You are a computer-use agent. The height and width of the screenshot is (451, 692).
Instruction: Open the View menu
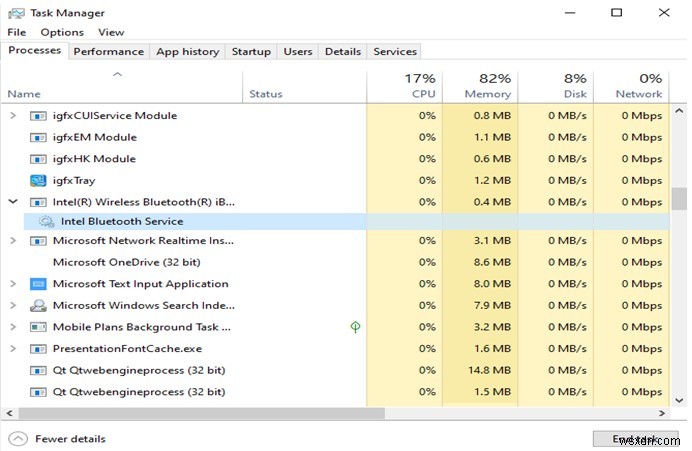111,32
